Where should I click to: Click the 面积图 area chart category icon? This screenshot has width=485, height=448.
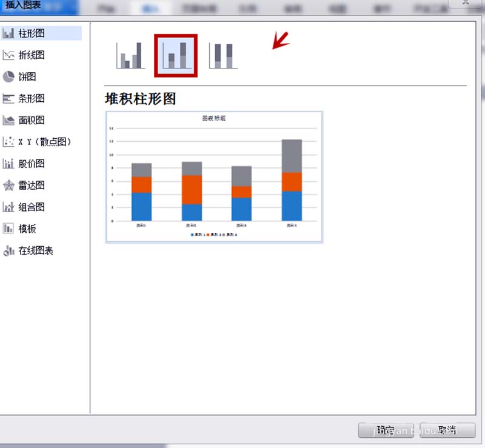pos(8,120)
